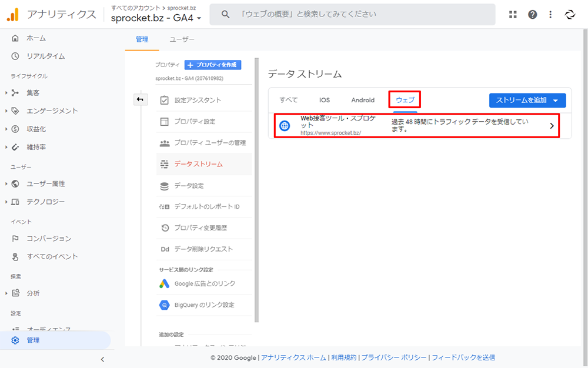Open the three-dot more options menu
Screen dimensions: 588x368
point(550,14)
